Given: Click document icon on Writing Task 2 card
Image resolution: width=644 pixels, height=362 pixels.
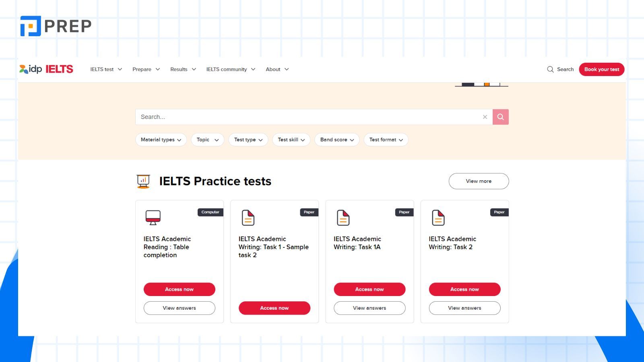Looking at the screenshot, I should [x=438, y=218].
